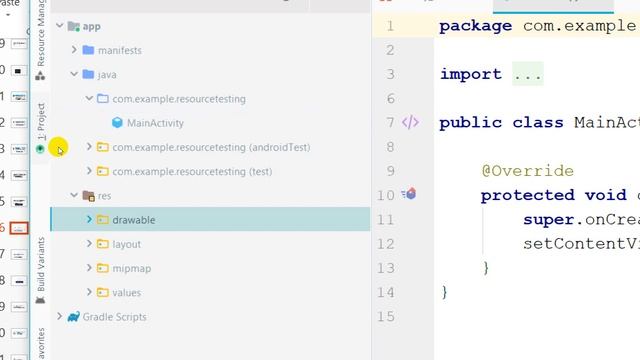Select the manifests label
This screenshot has width=640, height=360.
[120, 51]
